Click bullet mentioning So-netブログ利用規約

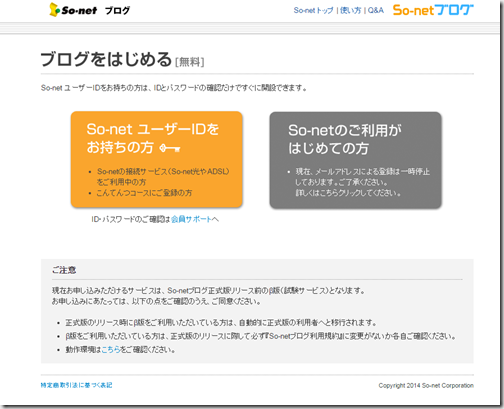(261, 336)
